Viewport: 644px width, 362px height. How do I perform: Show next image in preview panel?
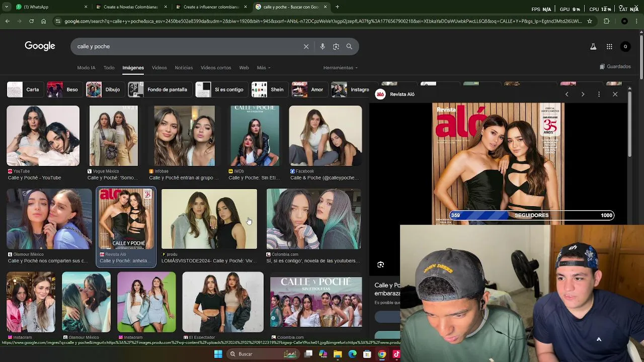click(583, 94)
